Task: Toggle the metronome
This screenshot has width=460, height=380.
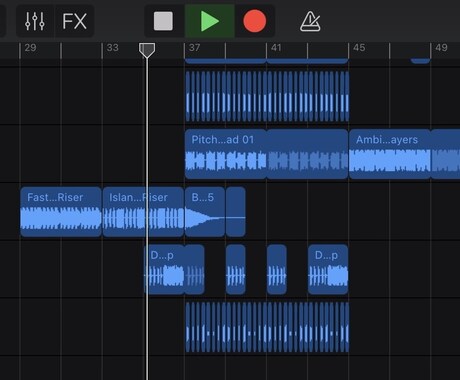Action: (310, 21)
